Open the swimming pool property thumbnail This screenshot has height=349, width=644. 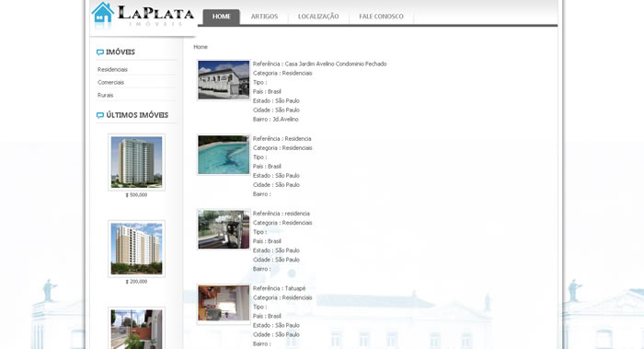tap(224, 155)
